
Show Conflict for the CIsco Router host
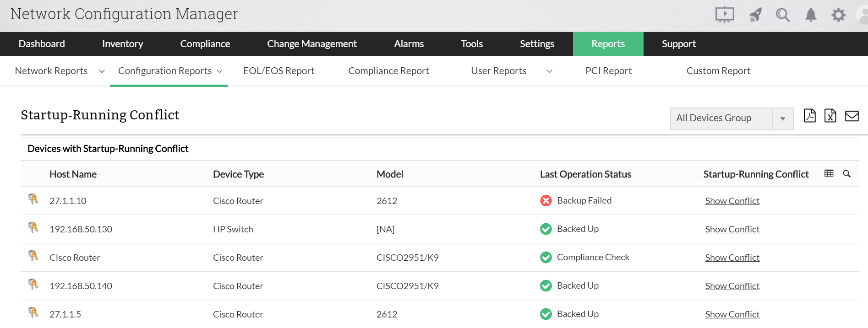732,258
